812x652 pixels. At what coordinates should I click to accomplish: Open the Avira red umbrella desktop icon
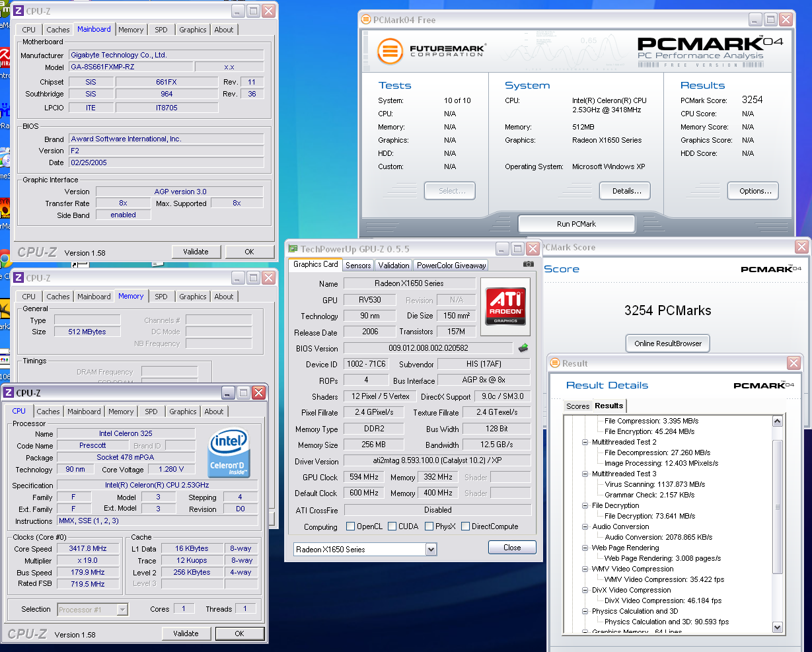coord(4,58)
